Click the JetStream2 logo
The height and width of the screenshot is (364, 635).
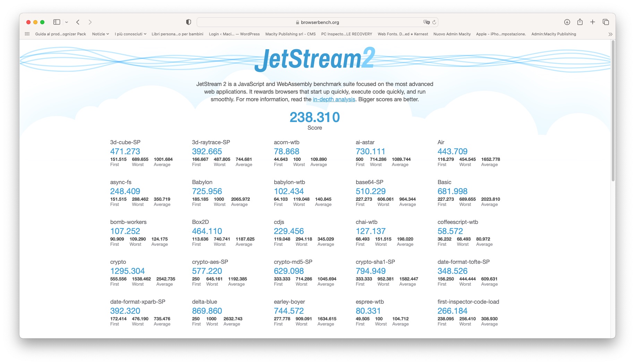click(x=315, y=59)
